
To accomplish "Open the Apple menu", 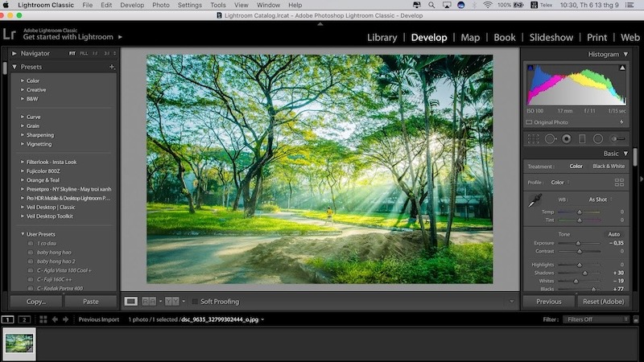I will [x=6, y=5].
